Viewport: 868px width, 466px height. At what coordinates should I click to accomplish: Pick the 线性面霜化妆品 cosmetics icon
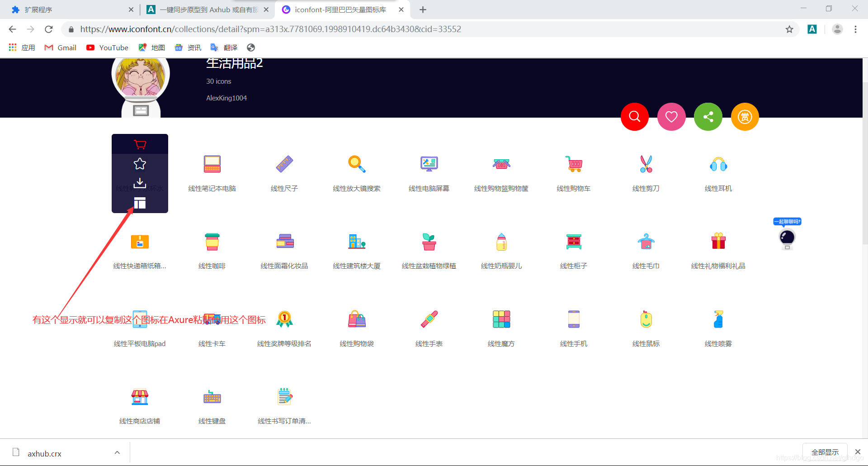(x=284, y=242)
